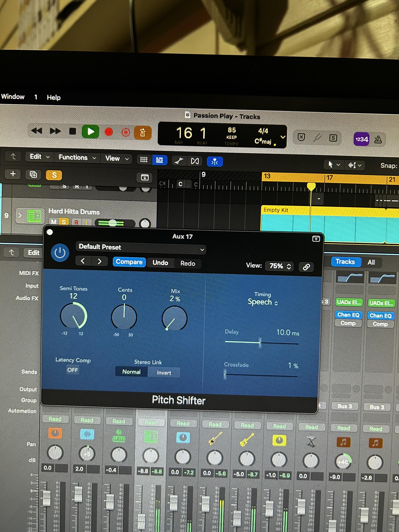
Task: Click the Delay slider handle
Action: click(x=260, y=342)
